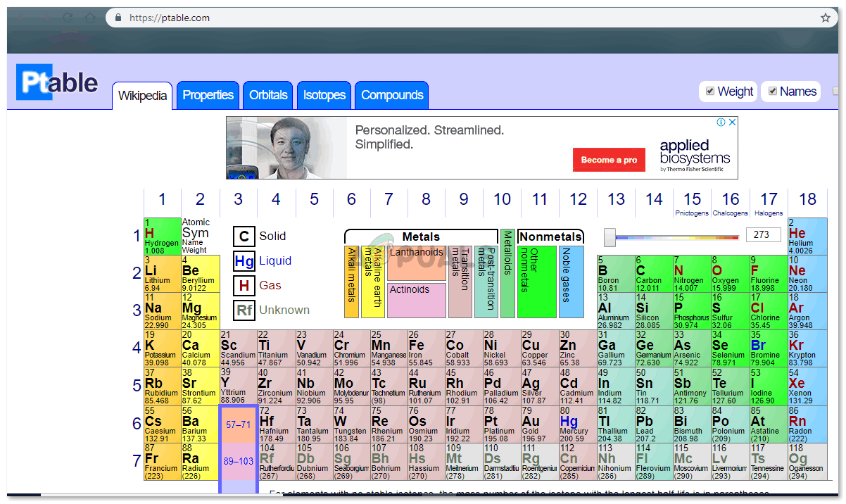Uncheck the Names checkbox
The image size is (846, 504).
(772, 92)
